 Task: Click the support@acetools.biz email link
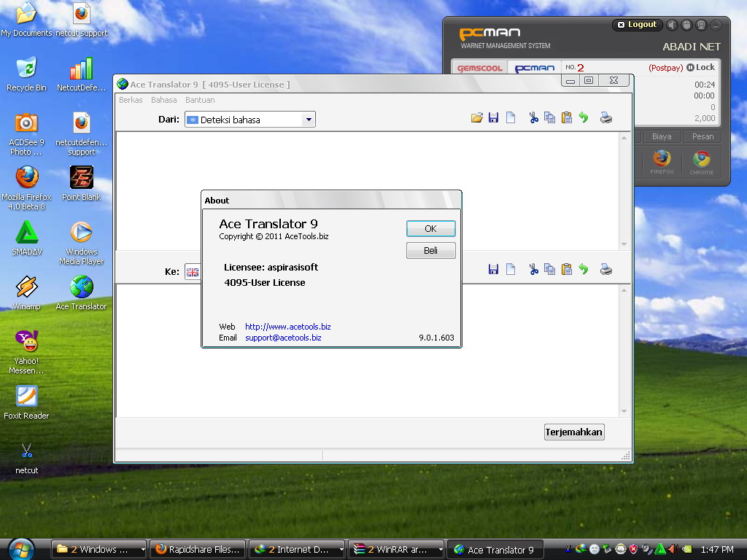[283, 338]
